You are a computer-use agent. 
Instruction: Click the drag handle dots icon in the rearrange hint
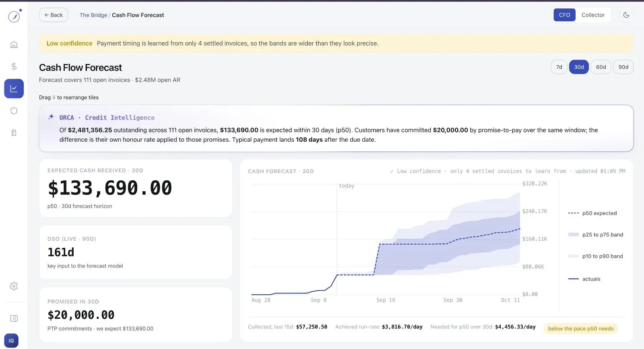54,97
